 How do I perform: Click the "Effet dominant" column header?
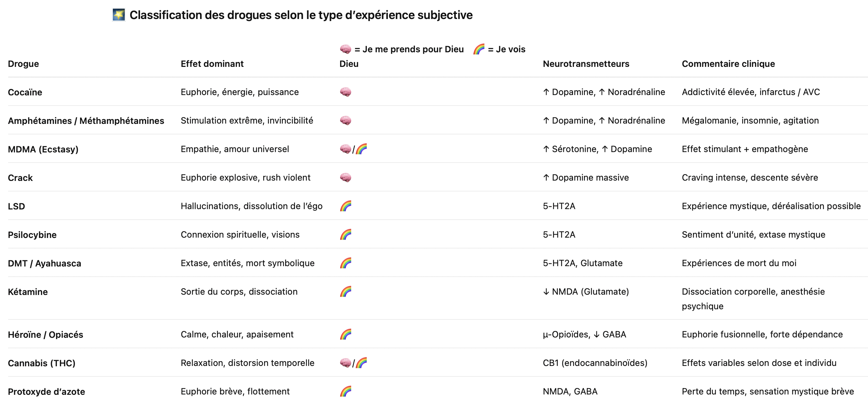(212, 64)
